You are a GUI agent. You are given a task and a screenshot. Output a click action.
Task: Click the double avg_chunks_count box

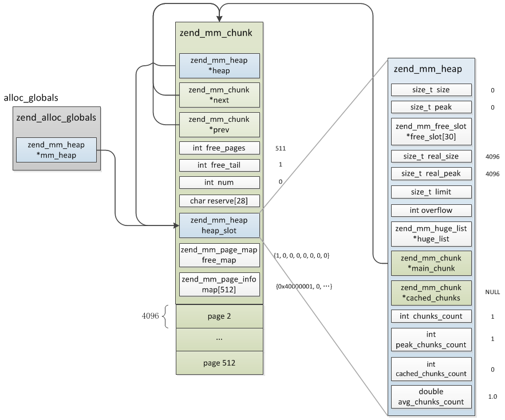point(431,397)
